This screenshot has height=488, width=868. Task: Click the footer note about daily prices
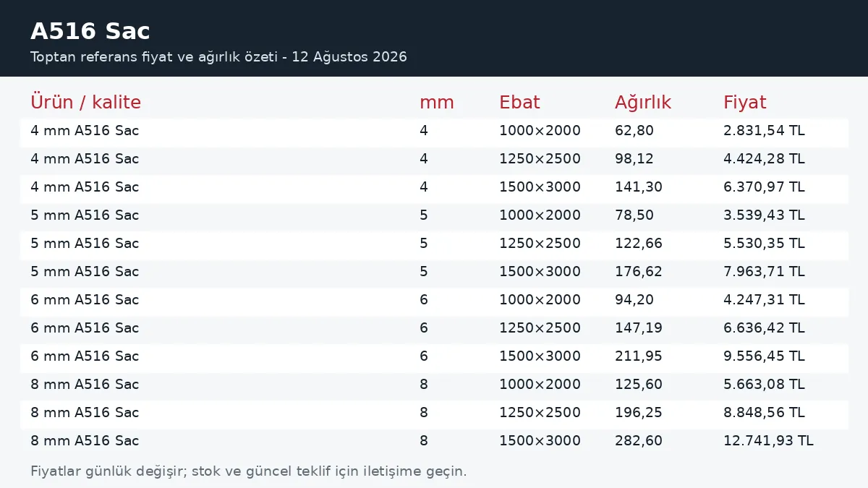[x=249, y=471]
